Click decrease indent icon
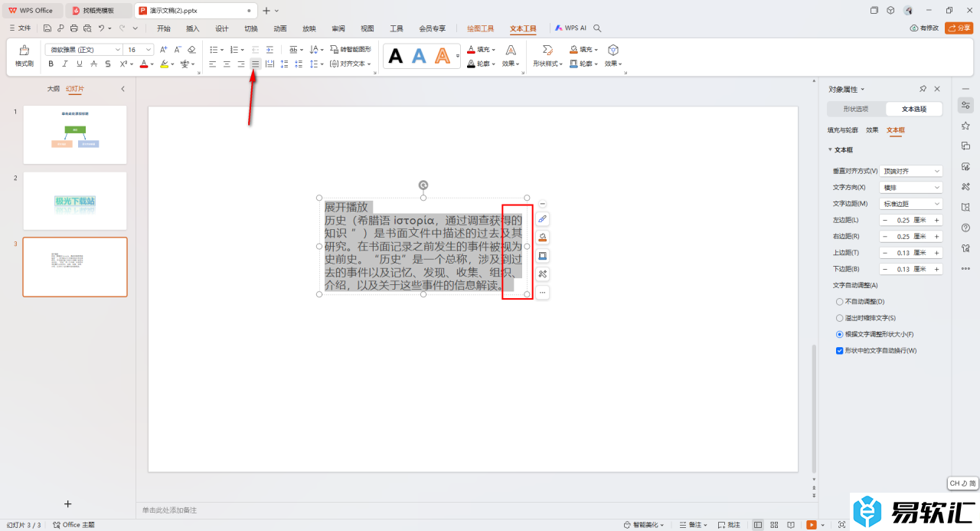The image size is (980, 531). coord(256,49)
